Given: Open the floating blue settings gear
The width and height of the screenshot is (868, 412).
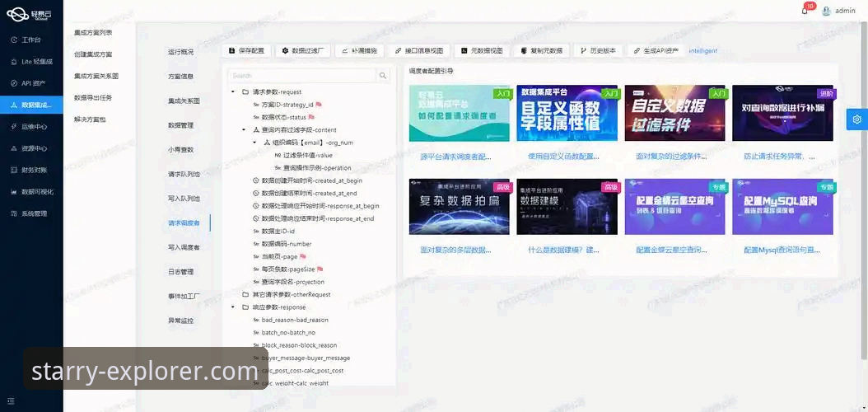Looking at the screenshot, I should pyautogui.click(x=857, y=119).
